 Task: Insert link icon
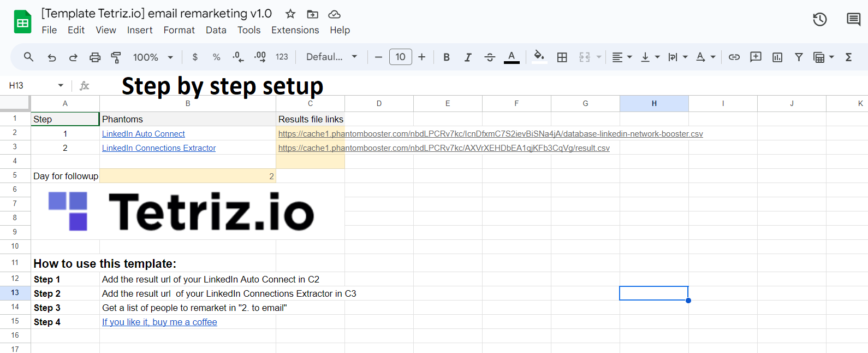pyautogui.click(x=734, y=57)
